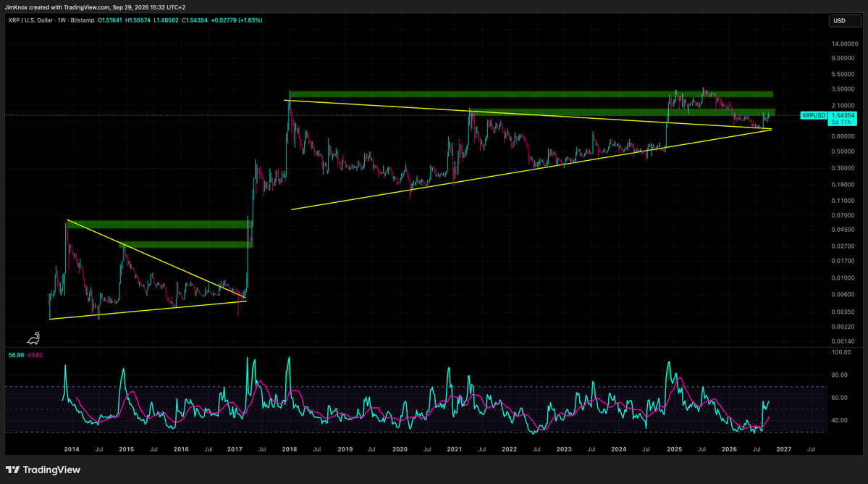This screenshot has height=484, width=868.
Task: Click the 0.50000 price axis label
Action: (x=843, y=151)
